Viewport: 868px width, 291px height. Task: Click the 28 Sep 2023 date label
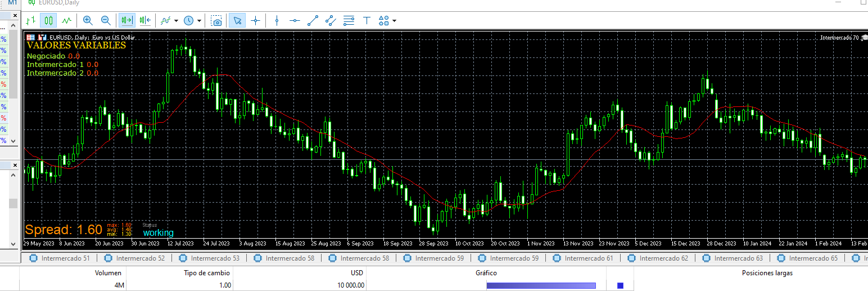coord(433,244)
